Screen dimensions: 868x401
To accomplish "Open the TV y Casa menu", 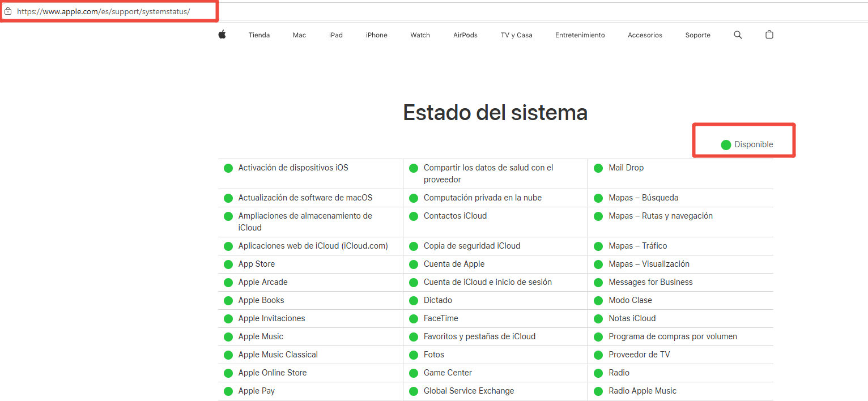I will [517, 35].
